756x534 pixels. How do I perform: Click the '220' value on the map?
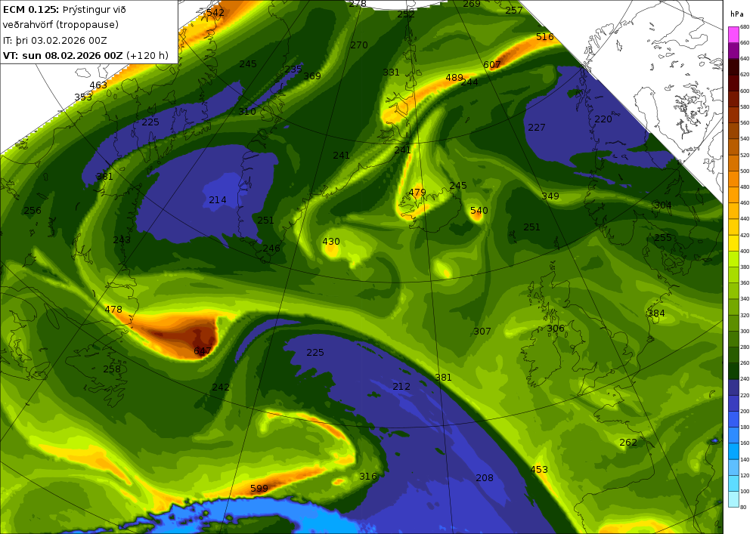[603, 119]
